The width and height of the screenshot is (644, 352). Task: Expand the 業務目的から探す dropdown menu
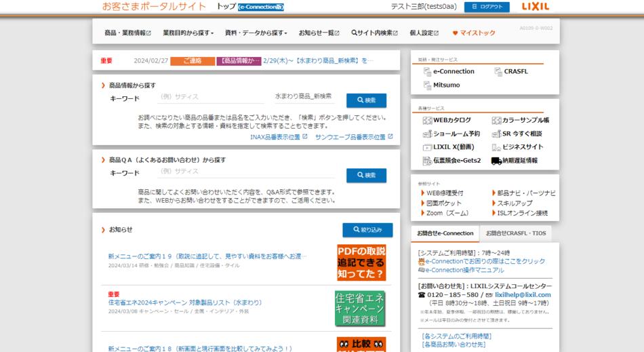tap(188, 33)
